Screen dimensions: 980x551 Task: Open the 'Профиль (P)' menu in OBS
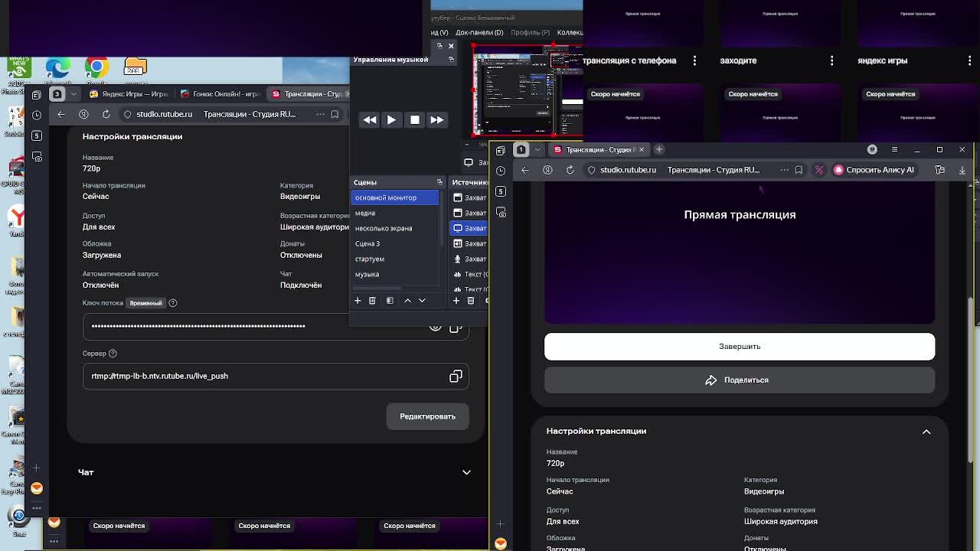(530, 32)
